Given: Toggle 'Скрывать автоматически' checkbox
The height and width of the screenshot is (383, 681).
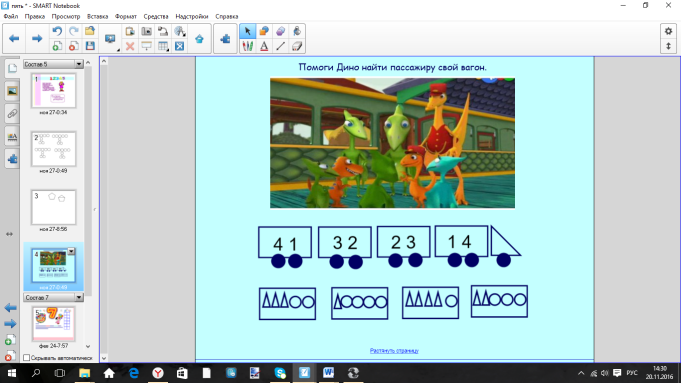Looking at the screenshot, I should (26, 358).
